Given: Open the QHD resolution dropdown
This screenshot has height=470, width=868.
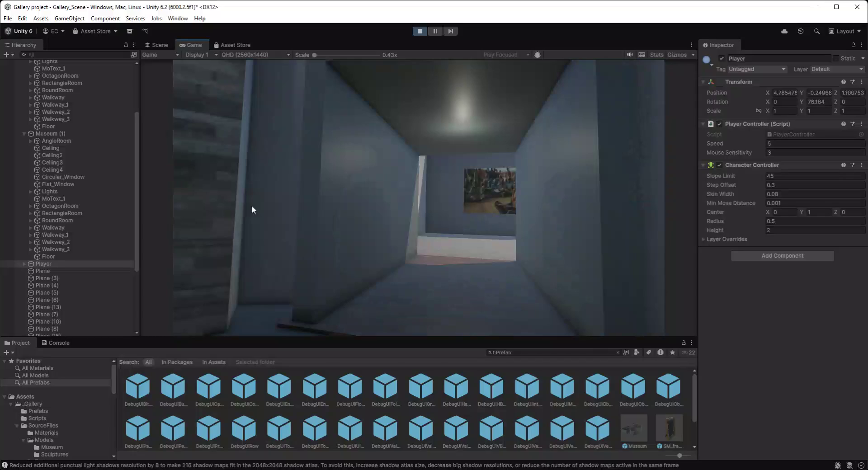Looking at the screenshot, I should [x=255, y=55].
